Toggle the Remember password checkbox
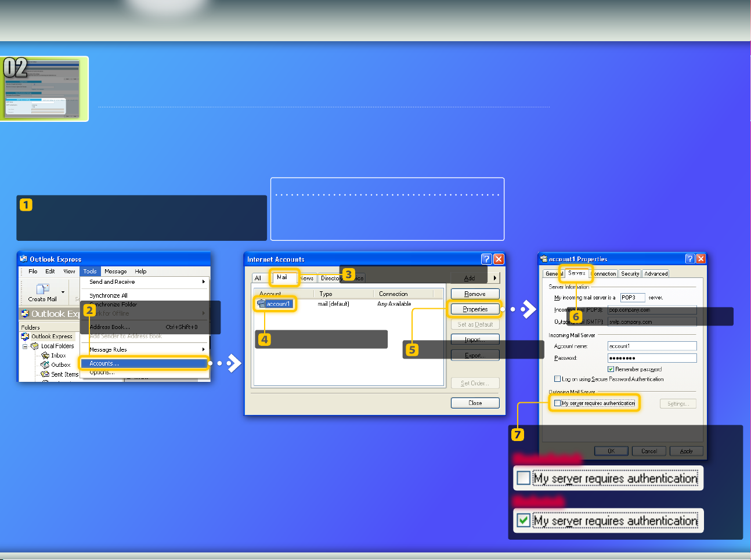This screenshot has width=751, height=560. (x=611, y=369)
